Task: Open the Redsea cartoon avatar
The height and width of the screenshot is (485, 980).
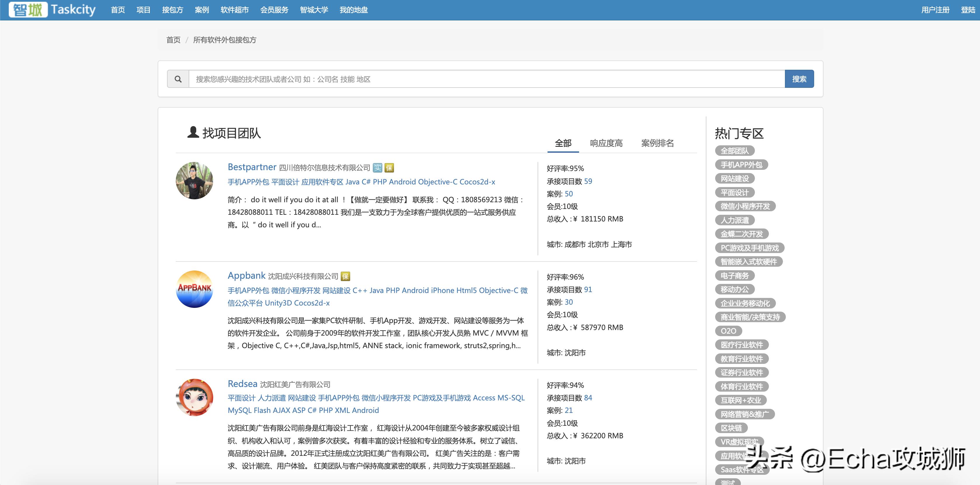Action: (194, 397)
